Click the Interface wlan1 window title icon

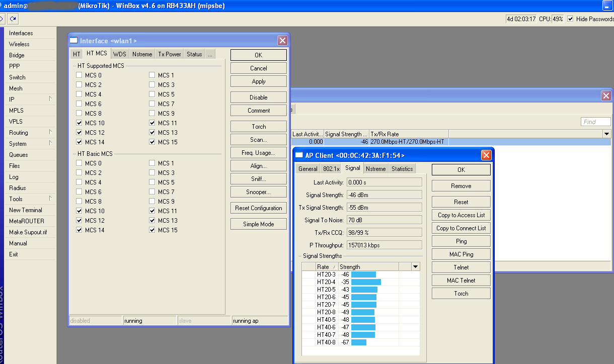73,41
